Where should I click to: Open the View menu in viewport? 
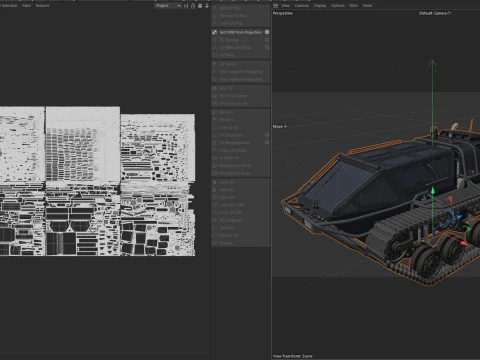pyautogui.click(x=286, y=6)
